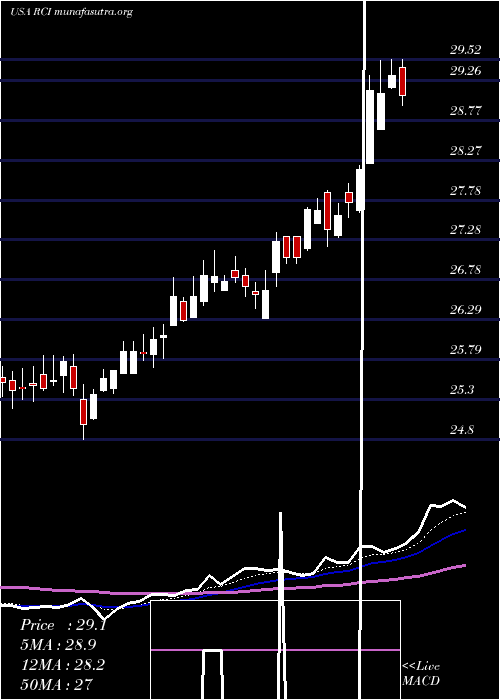Click the 27.78 price level label

pos(466,191)
